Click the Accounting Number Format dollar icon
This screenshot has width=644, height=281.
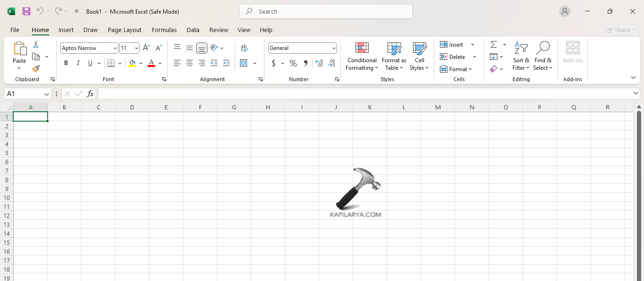tap(273, 63)
